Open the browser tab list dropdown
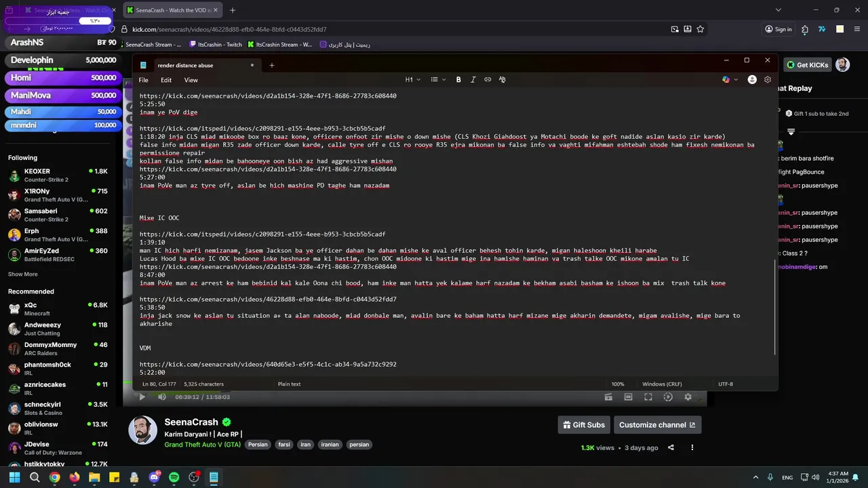The image size is (868, 488). [778, 10]
